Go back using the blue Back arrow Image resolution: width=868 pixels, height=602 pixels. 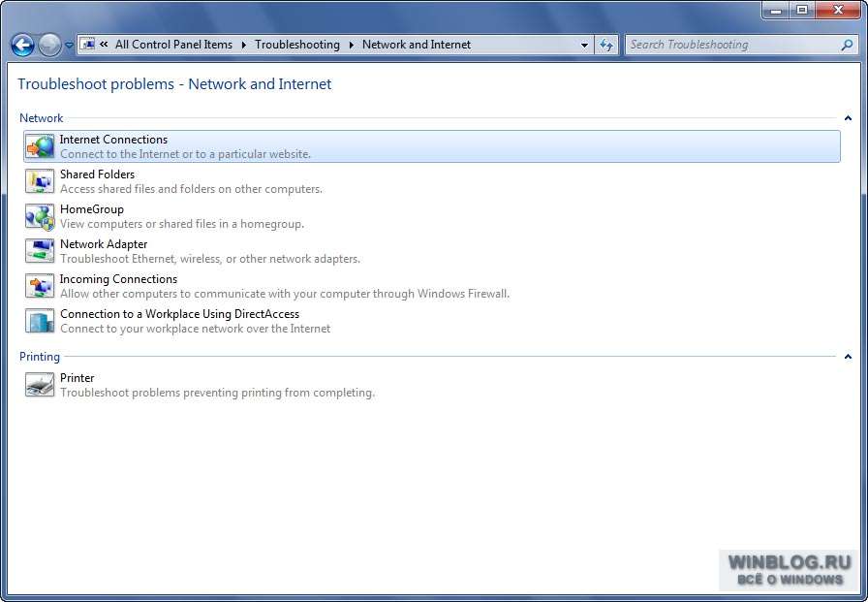click(x=22, y=45)
